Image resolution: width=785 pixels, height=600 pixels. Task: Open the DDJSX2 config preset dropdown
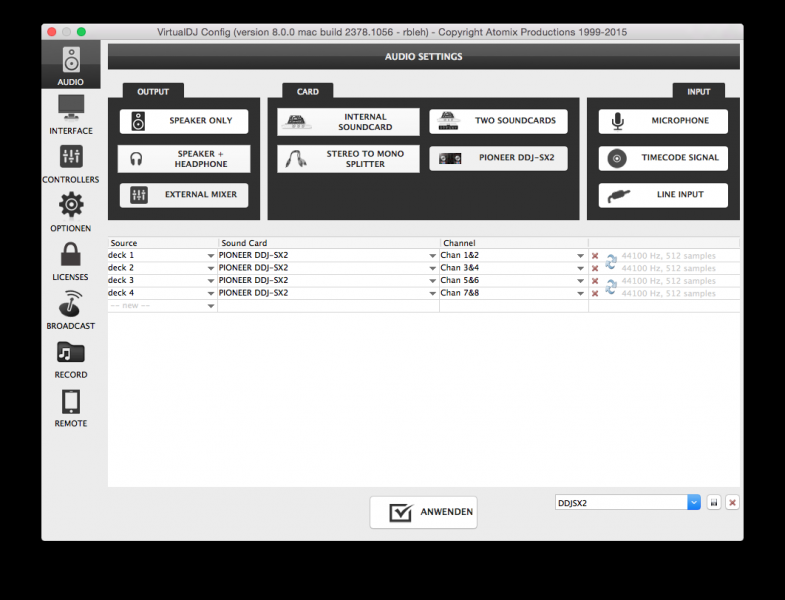[x=693, y=502]
